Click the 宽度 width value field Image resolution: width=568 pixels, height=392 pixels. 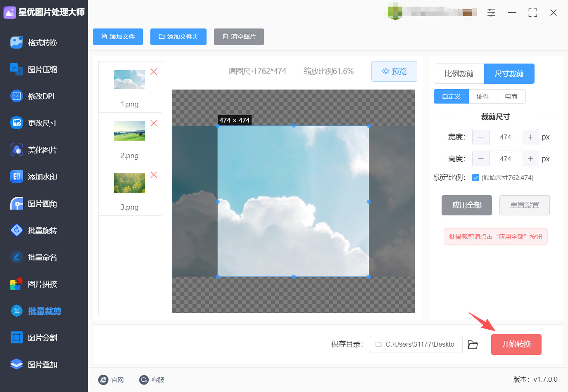(x=506, y=137)
